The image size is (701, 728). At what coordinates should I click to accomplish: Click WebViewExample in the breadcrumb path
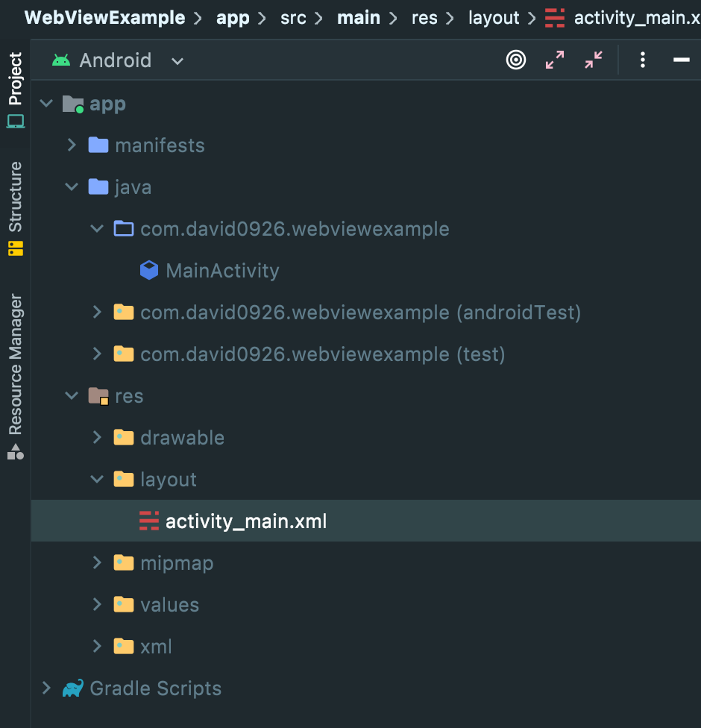pos(104,18)
